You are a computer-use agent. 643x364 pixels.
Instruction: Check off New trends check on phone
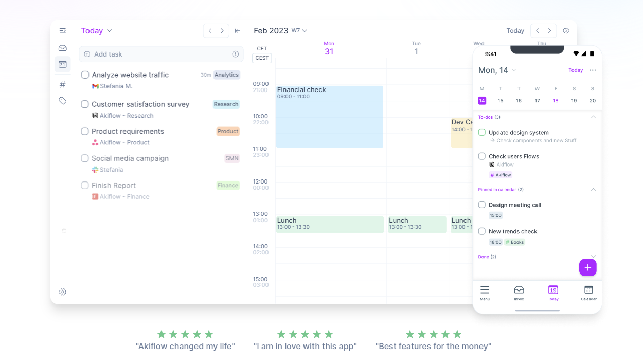(x=482, y=231)
